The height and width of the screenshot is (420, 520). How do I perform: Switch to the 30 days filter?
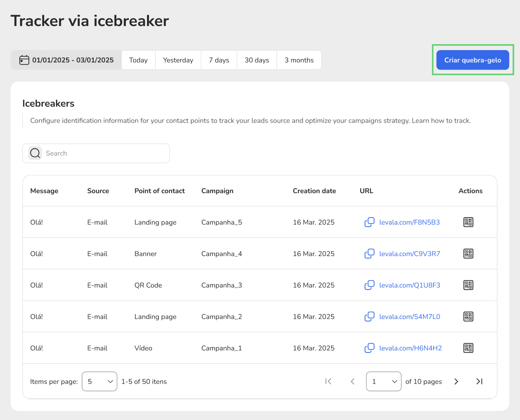click(257, 60)
